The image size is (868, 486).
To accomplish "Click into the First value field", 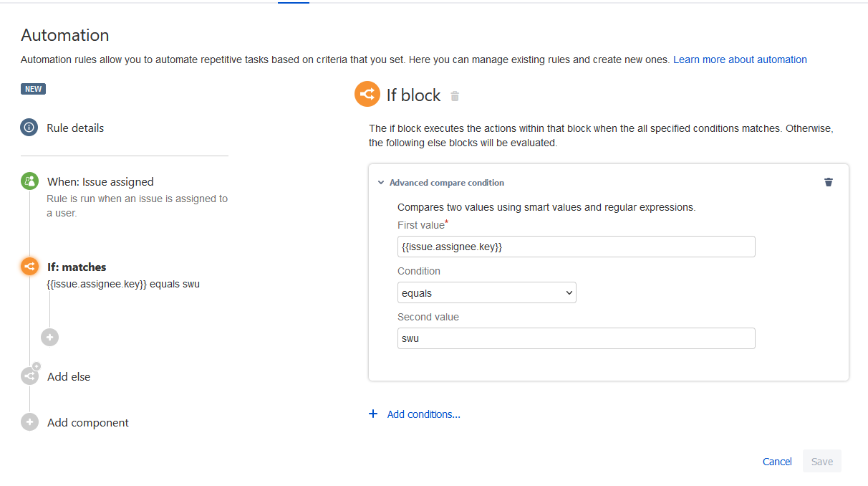I will coord(576,247).
